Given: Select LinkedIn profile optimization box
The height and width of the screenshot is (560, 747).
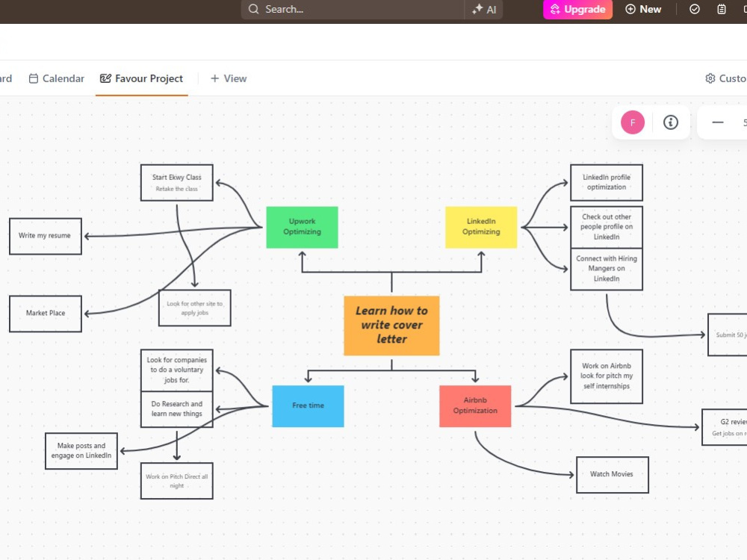Looking at the screenshot, I should [x=607, y=183].
